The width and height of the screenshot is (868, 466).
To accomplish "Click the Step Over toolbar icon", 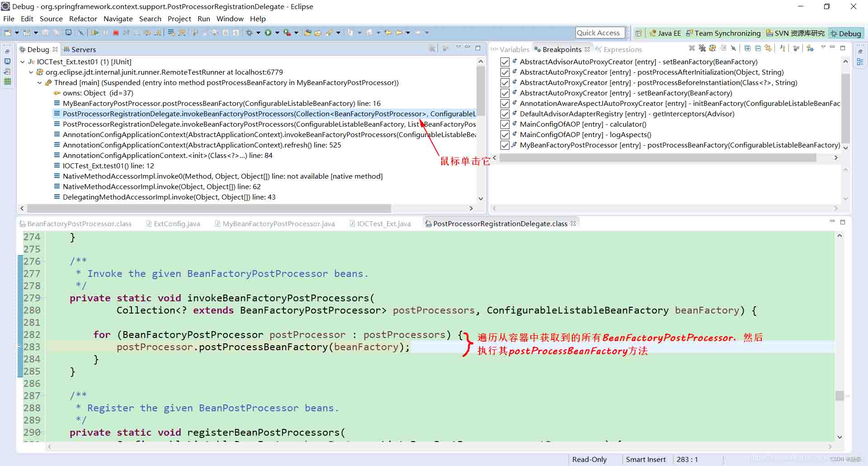I will pos(147,33).
